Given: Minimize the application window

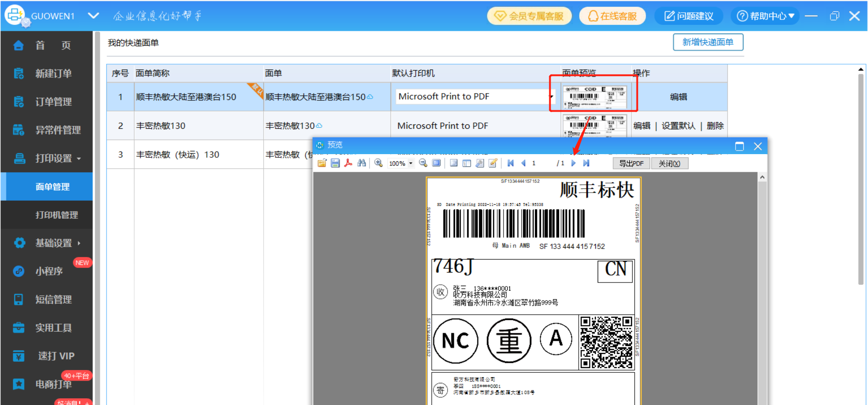Looking at the screenshot, I should pyautogui.click(x=811, y=16).
